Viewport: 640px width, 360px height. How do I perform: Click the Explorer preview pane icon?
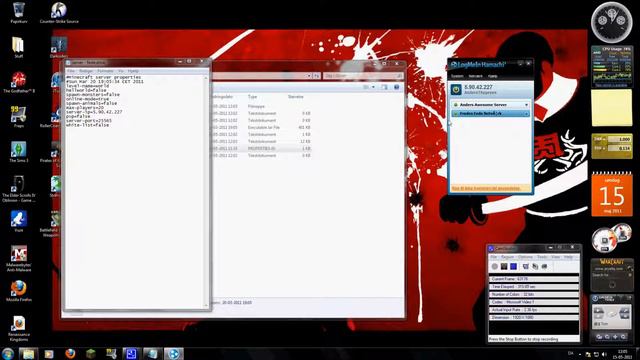pyautogui.click(x=384, y=87)
